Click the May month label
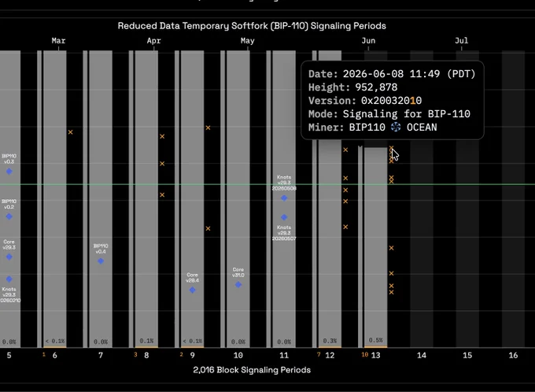The image size is (535, 392). pyautogui.click(x=247, y=41)
